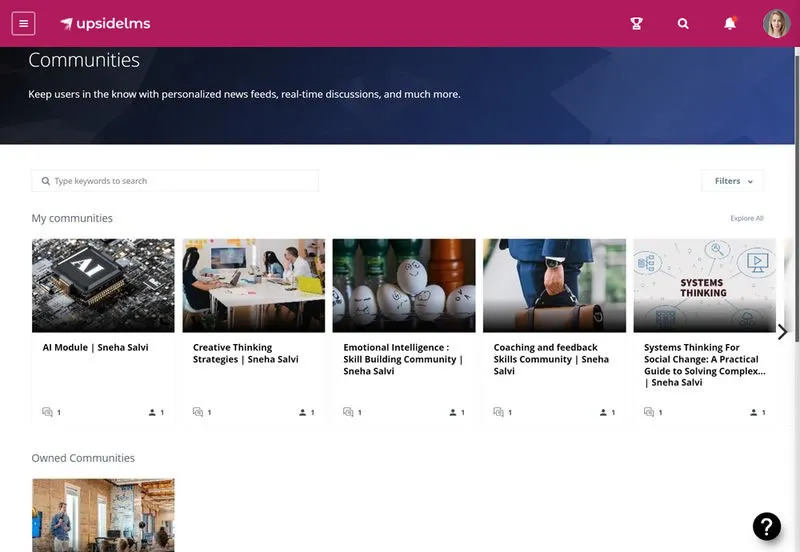The width and height of the screenshot is (800, 552).
Task: Click discussions icon on AI Module card
Action: click(47, 412)
